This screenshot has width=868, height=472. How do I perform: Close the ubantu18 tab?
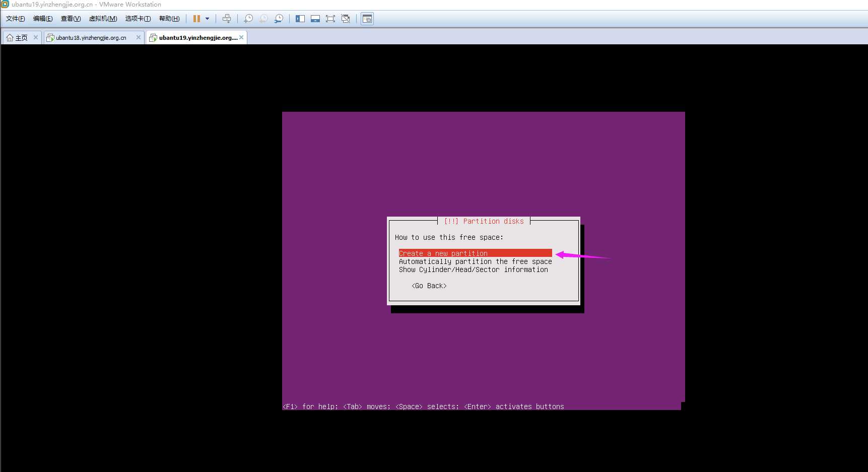coord(139,37)
